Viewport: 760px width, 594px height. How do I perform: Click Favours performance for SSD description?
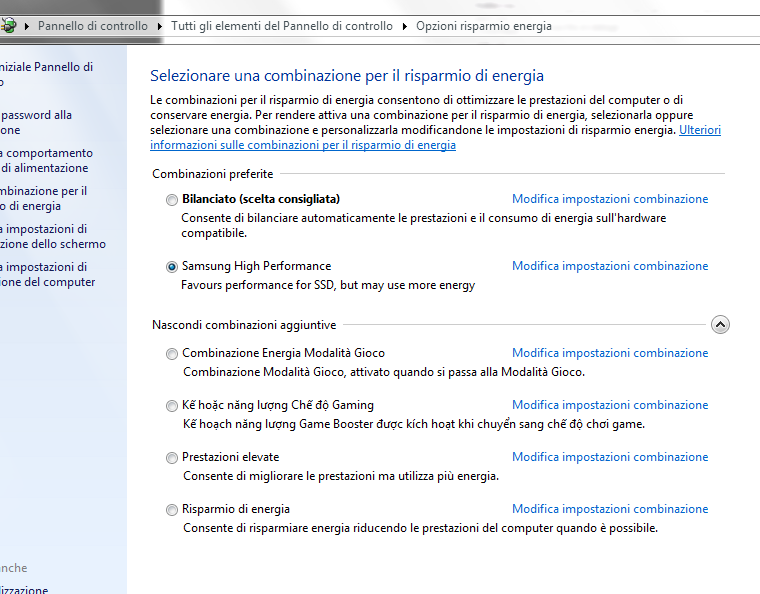point(328,285)
